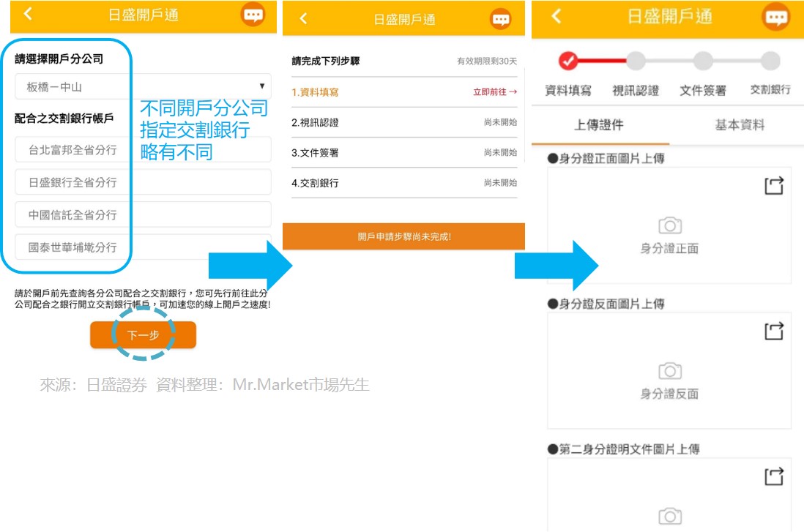The image size is (804, 532).
Task: Click 尚未開始 status beside 視訊認證
Action: 500,122
